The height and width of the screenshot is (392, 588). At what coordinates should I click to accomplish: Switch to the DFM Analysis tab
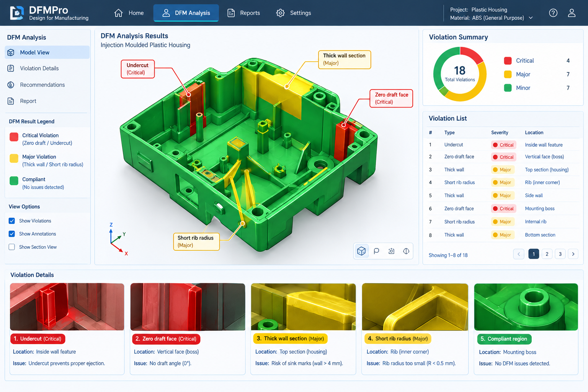click(186, 13)
